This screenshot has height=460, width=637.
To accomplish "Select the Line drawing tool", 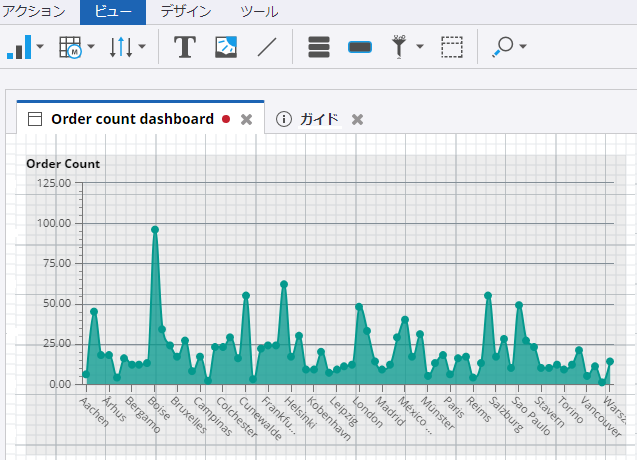I will pos(267,47).
